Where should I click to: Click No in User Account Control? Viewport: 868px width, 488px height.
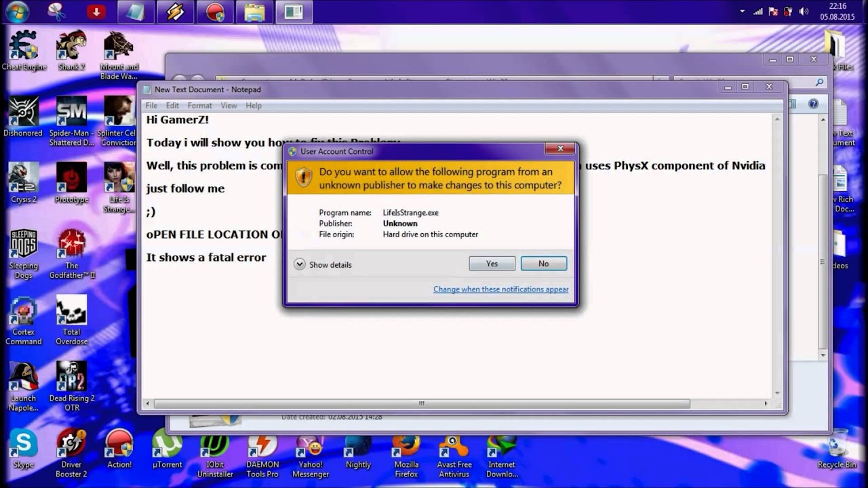(x=544, y=264)
